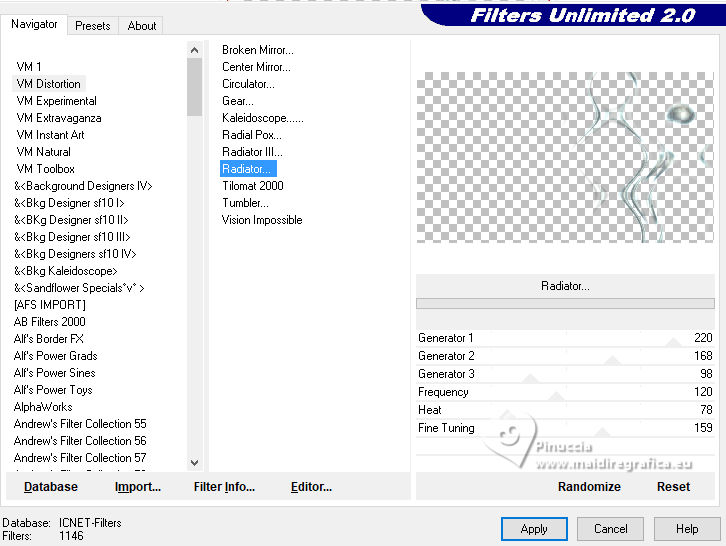Choose the Tilomat 2000 filter
The width and height of the screenshot is (726, 546).
(x=253, y=186)
